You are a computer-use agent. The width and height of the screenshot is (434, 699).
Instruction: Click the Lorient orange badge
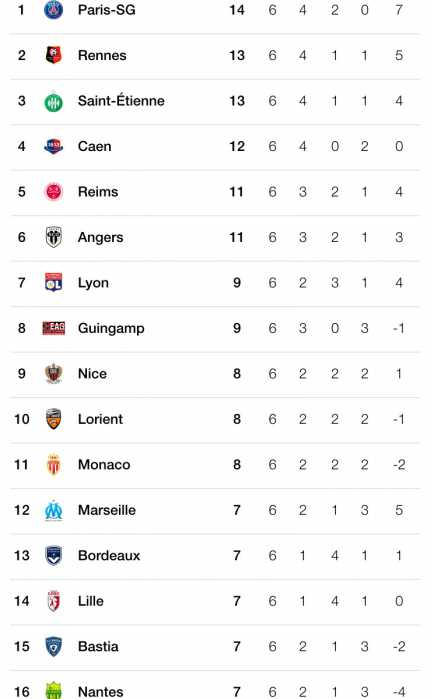pos(53,419)
